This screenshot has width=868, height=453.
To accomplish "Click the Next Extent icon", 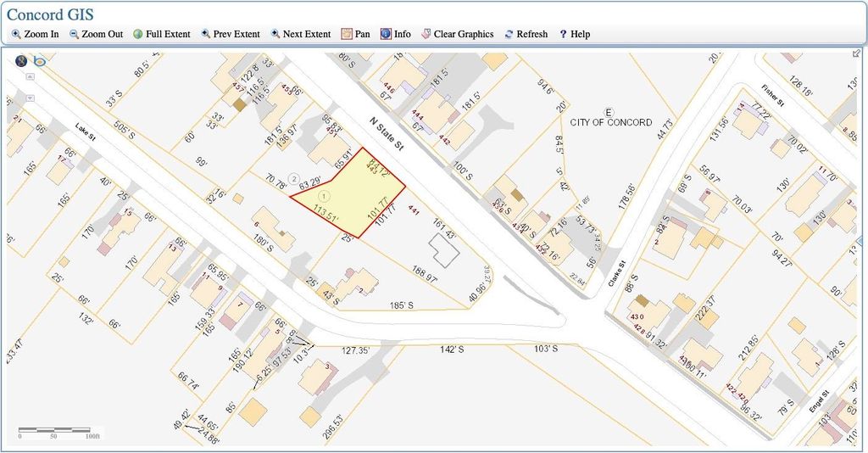I will tap(275, 35).
